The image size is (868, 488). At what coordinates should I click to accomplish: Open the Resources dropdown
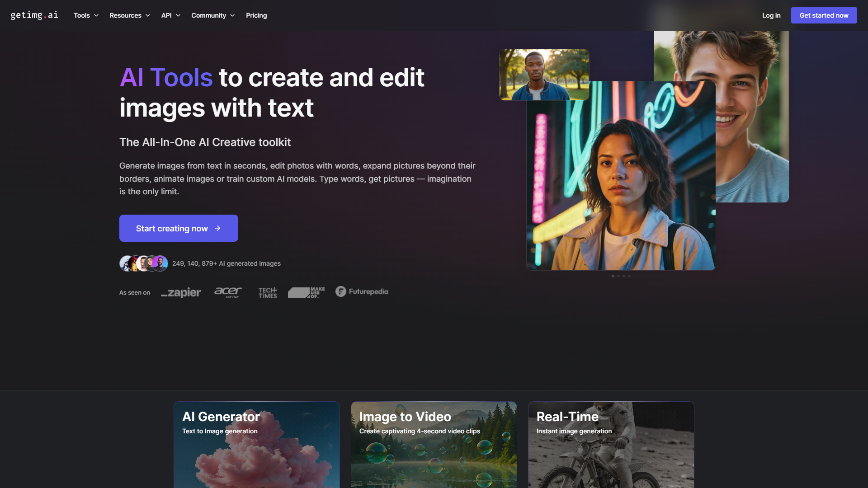point(129,15)
